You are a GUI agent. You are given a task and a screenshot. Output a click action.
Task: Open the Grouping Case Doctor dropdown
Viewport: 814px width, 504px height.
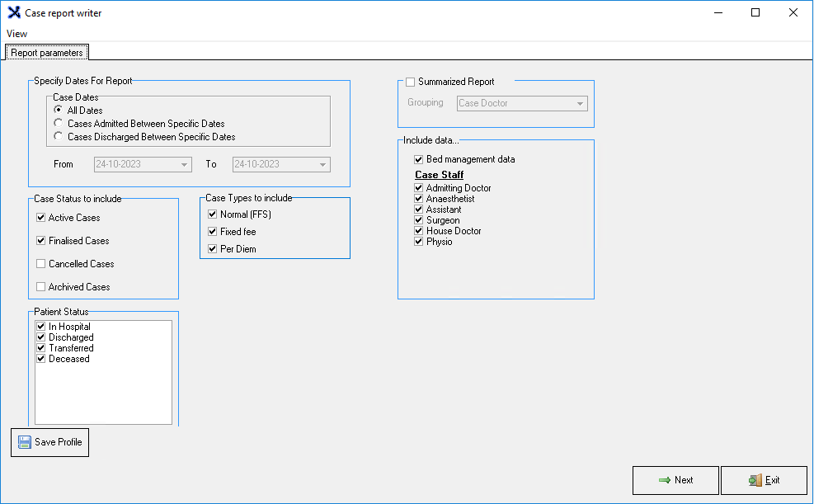click(x=580, y=104)
